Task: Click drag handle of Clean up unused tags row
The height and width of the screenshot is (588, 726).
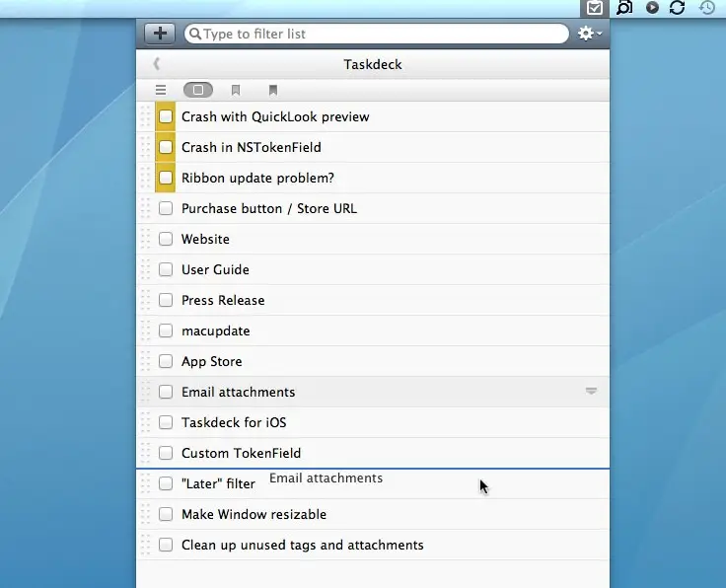Action: click(x=145, y=545)
